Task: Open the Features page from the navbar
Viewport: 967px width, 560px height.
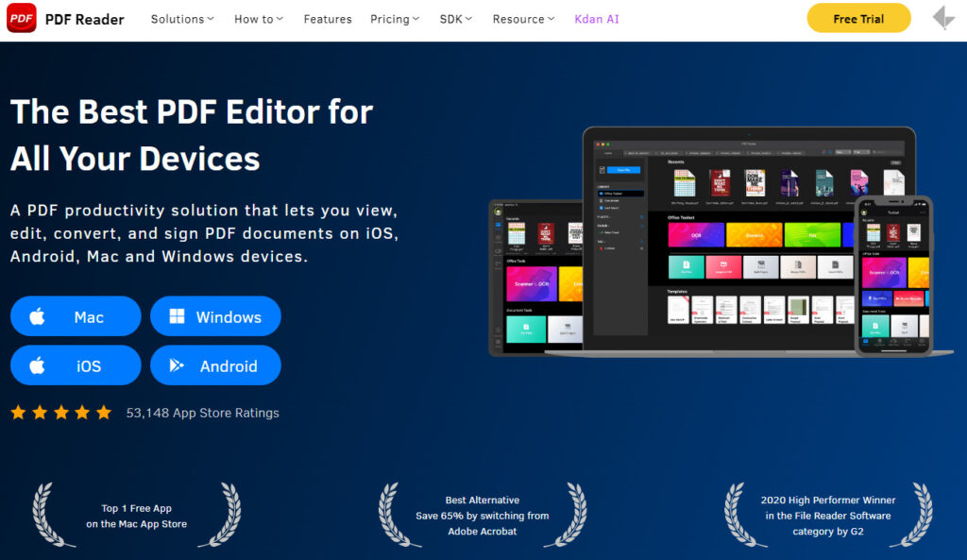Action: click(x=328, y=19)
